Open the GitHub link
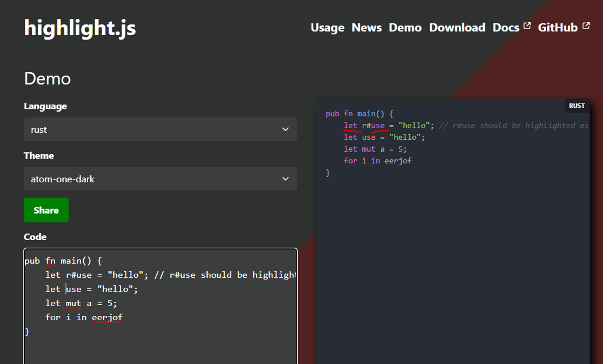Screen dimensions: 603x364 pyautogui.click(x=558, y=28)
